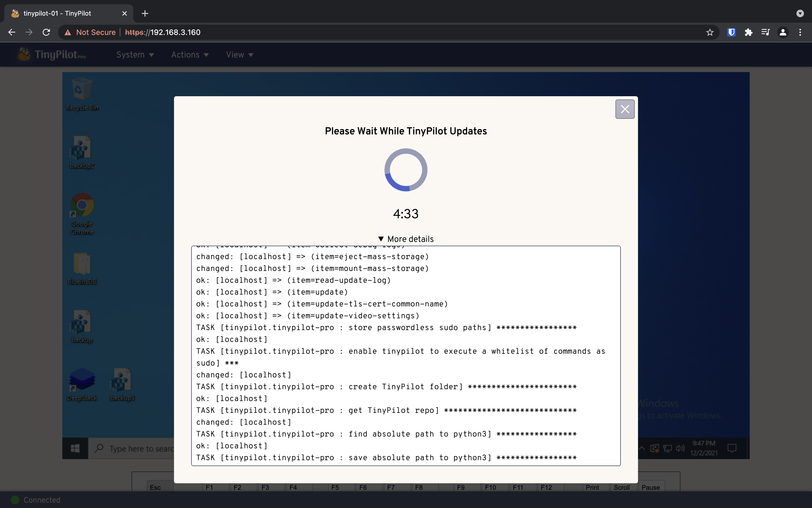Select the backup2 desktop icon
Image resolution: width=812 pixels, height=508 pixels.
tap(82, 153)
